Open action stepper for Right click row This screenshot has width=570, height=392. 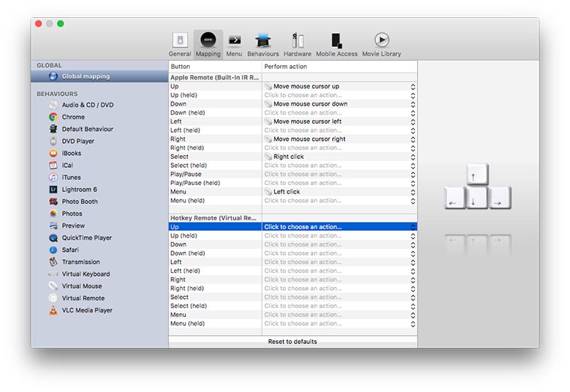[413, 157]
